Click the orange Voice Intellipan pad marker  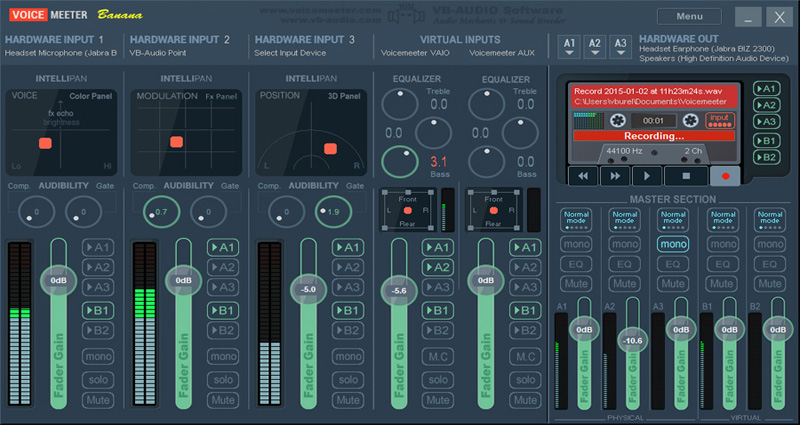[45, 143]
